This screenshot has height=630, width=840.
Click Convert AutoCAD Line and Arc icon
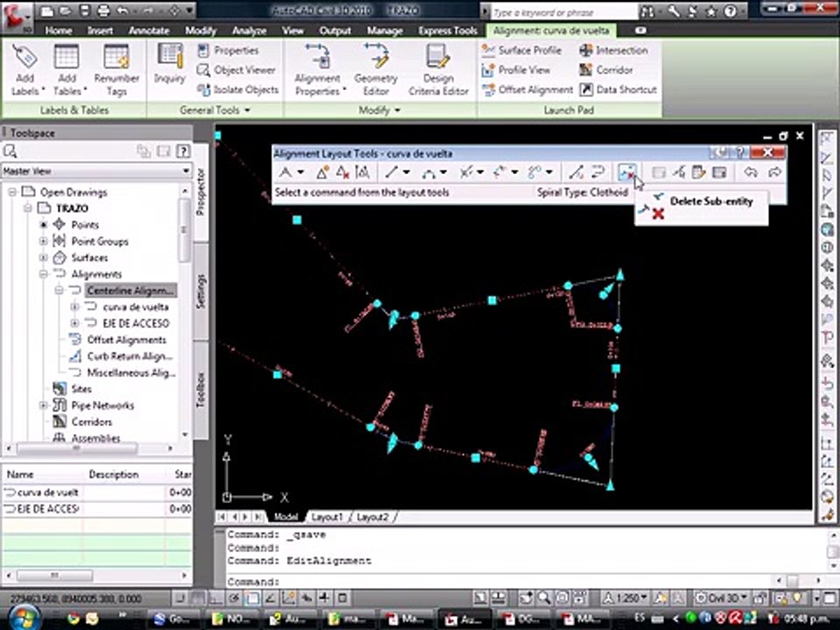point(576,172)
